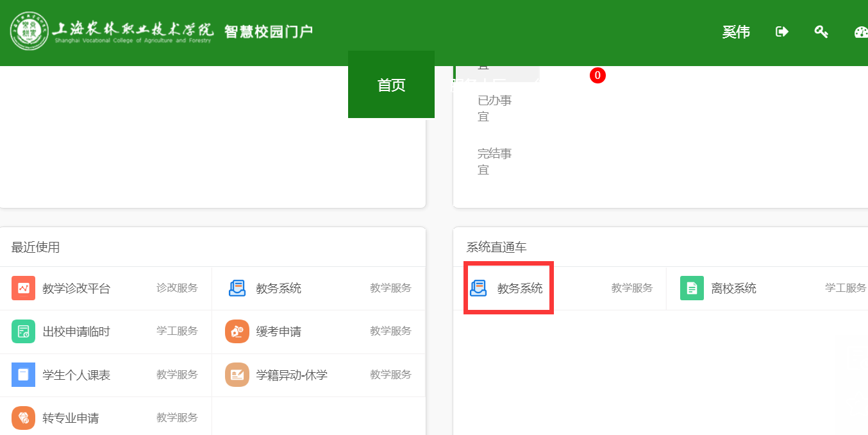This screenshot has height=435, width=868.
Task: Click the 学工服务 tag beside 离校系统
Action: (x=845, y=288)
